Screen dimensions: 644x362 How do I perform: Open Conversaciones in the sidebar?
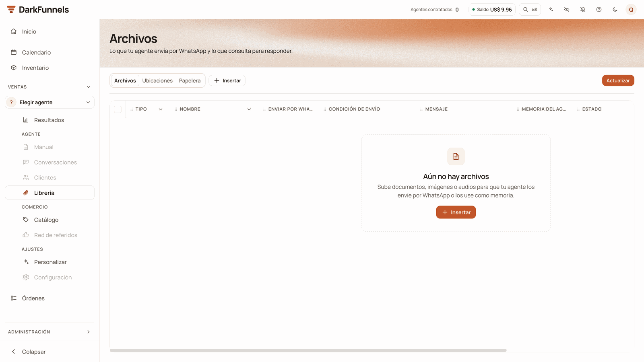pyautogui.click(x=50, y=162)
